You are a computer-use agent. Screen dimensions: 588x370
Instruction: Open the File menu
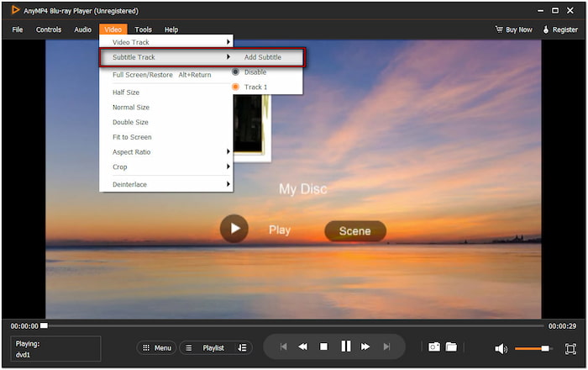[18, 29]
